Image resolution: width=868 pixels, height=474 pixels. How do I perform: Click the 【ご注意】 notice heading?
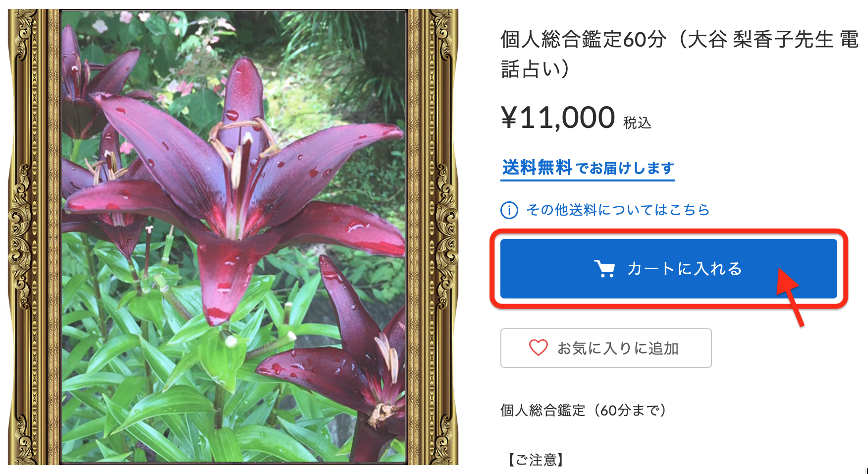536,460
